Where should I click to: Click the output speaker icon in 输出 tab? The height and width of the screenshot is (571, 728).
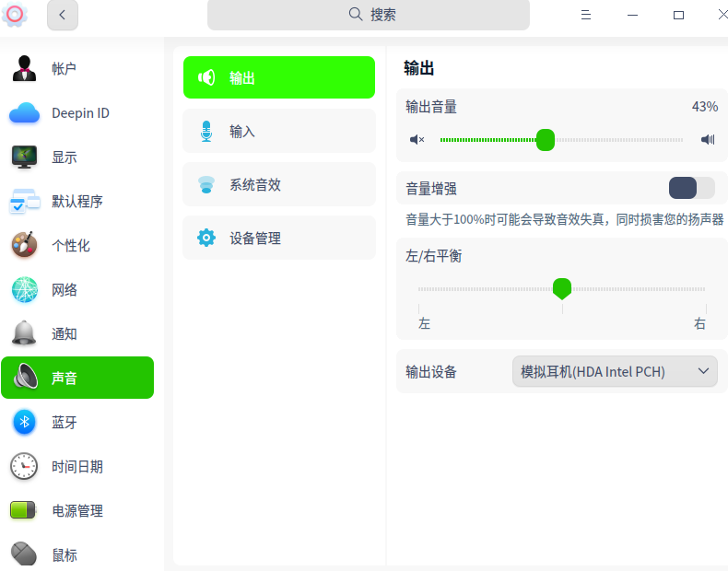pyautogui.click(x=206, y=77)
